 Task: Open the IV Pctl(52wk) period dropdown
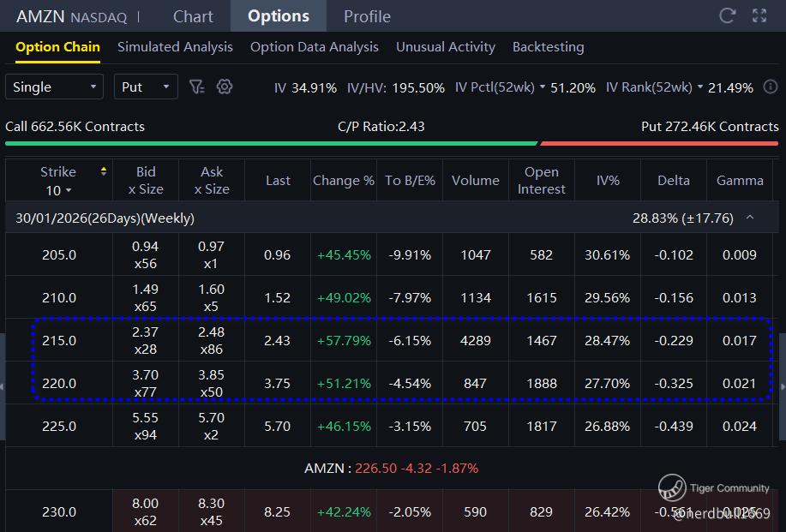(543, 87)
